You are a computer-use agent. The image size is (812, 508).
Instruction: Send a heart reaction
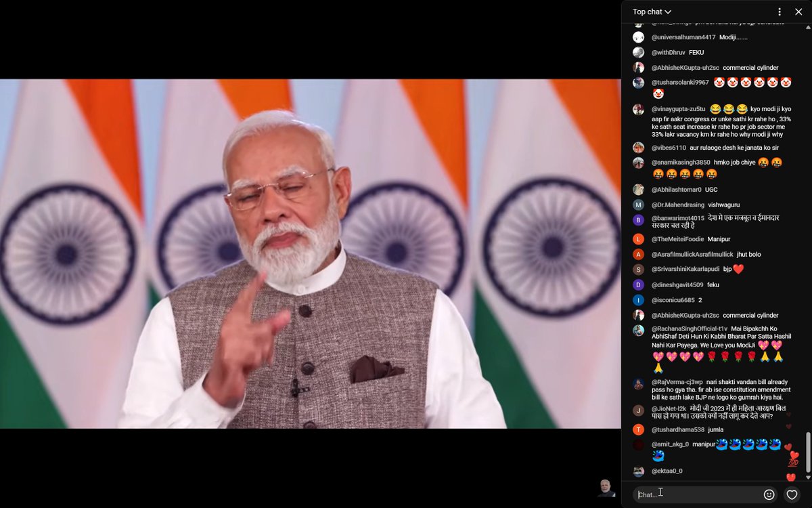(x=792, y=494)
